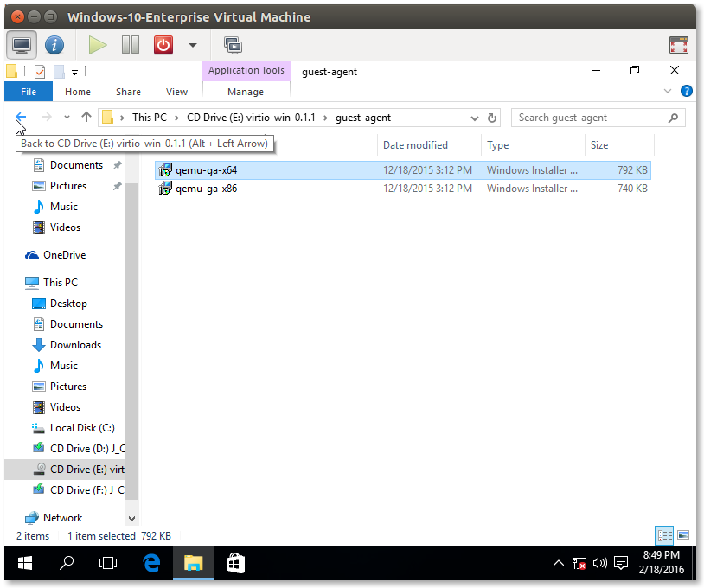Click the navigation pane scrollbar
The image size is (704, 588).
[x=131, y=342]
